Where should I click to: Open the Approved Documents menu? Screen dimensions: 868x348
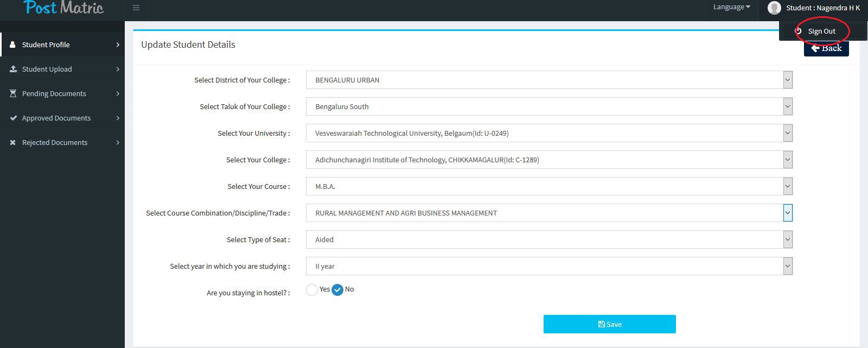pos(62,118)
